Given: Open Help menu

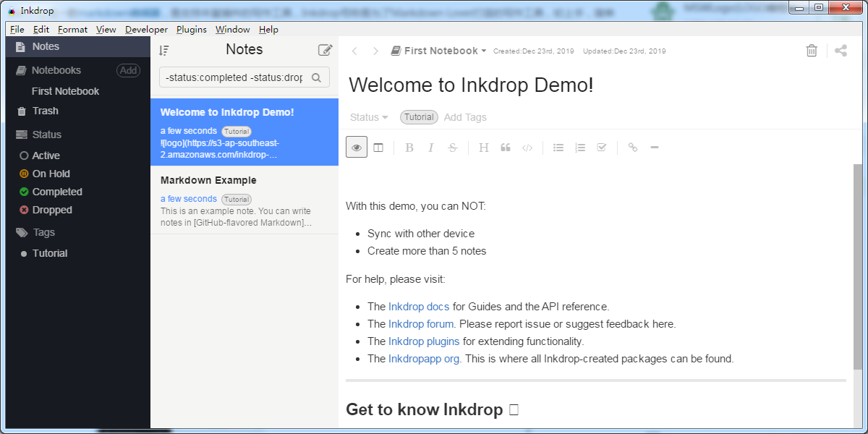Looking at the screenshot, I should 268,30.
